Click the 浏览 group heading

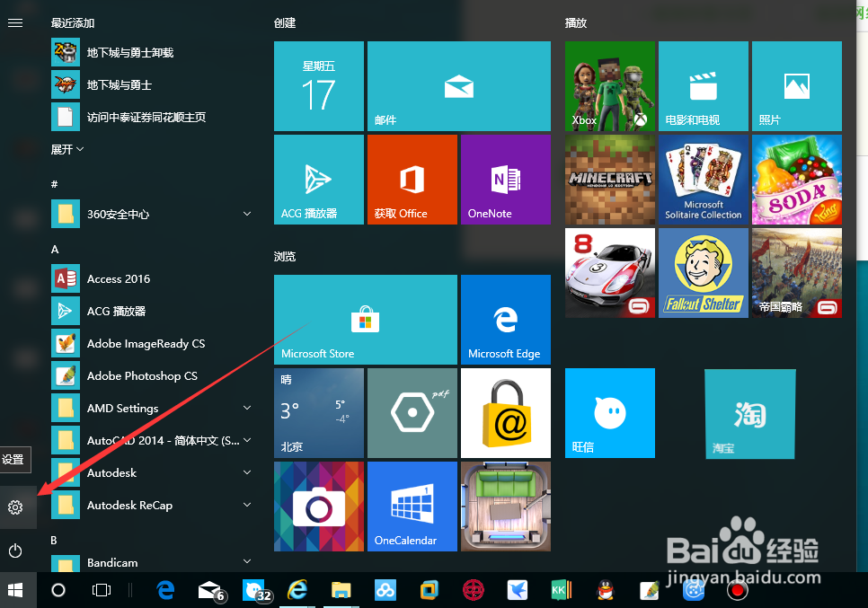(285, 257)
